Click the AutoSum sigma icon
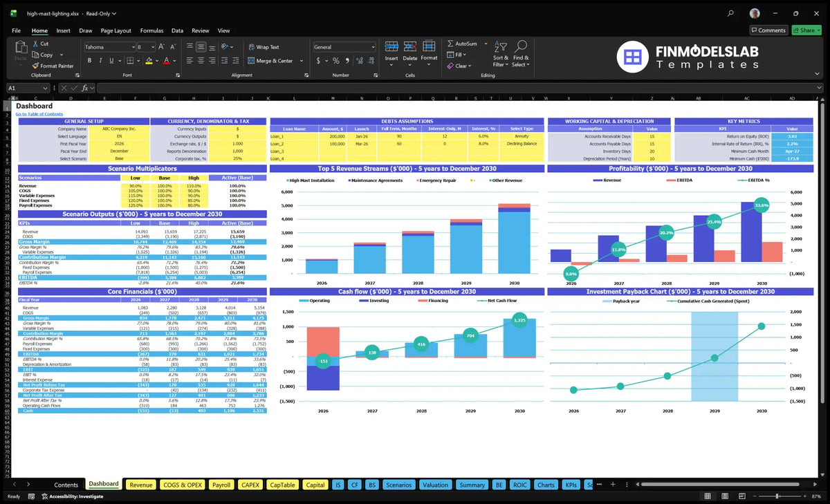 click(450, 44)
